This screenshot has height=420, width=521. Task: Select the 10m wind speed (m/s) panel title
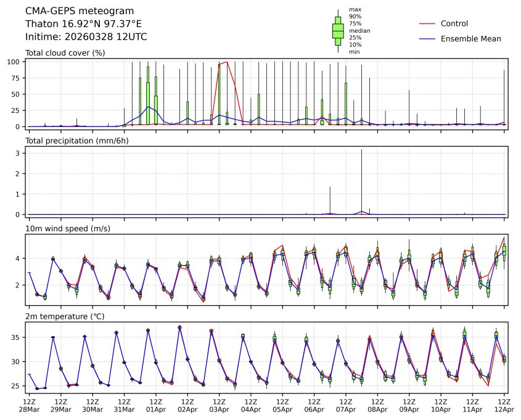(x=68, y=229)
